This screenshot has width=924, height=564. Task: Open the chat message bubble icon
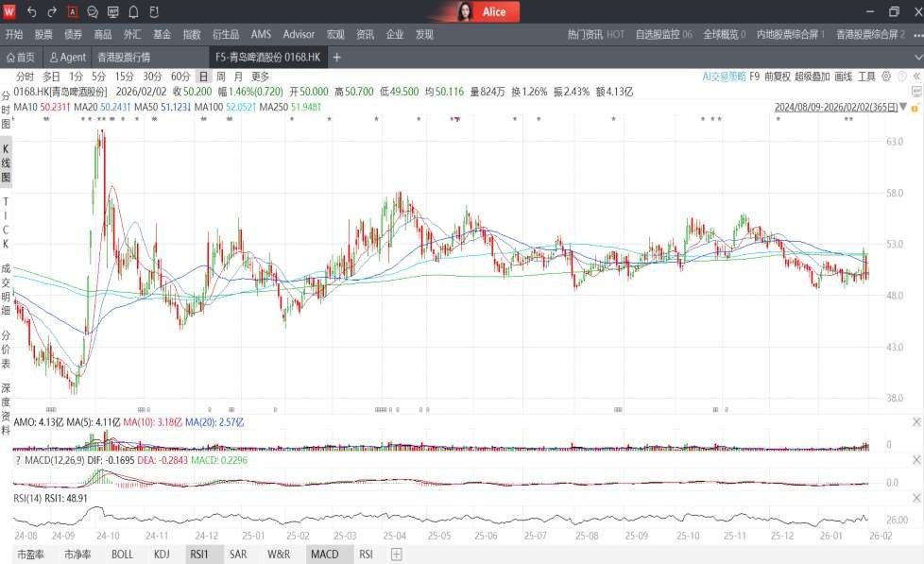pyautogui.click(x=93, y=12)
